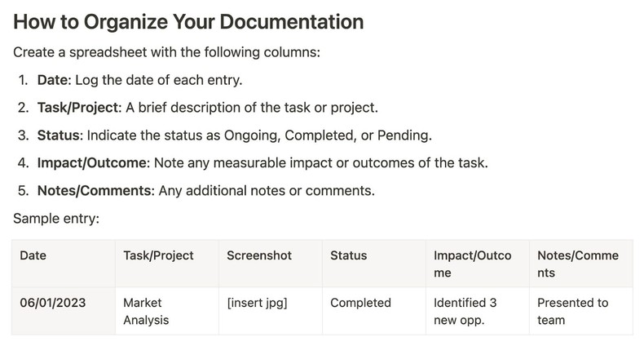The image size is (644, 346).
Task: Click the bold Notes/Comments list item
Action: point(94,191)
